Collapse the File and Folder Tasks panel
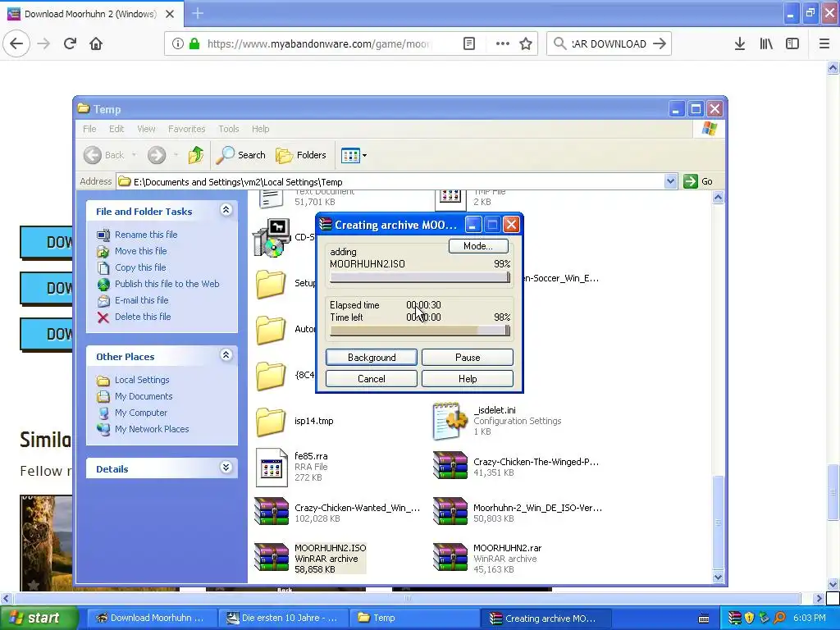Viewport: 840px width, 630px height. click(x=226, y=210)
